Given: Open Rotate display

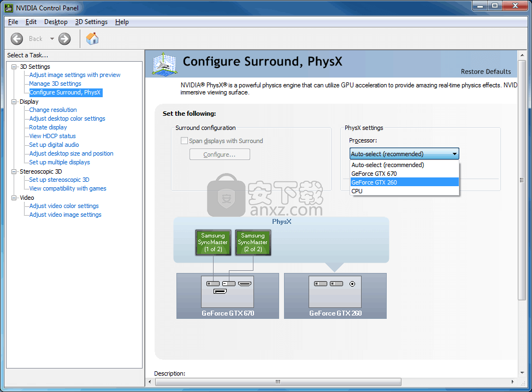Looking at the screenshot, I should [48, 128].
